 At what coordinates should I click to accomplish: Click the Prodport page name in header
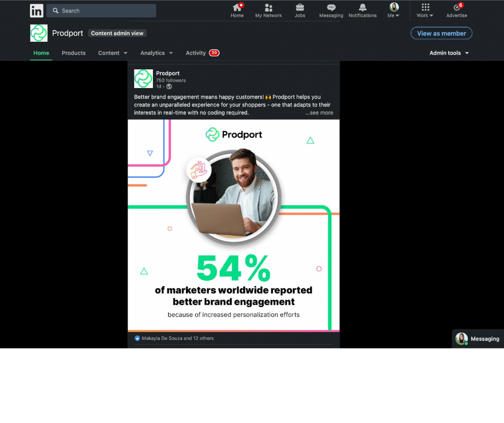(x=68, y=33)
